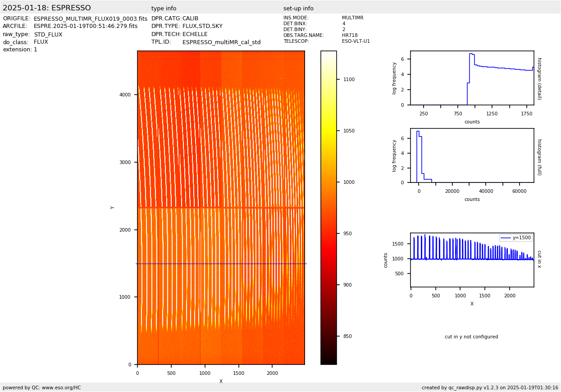Viewport: 561px width, 392px height.
Task: Click the ARCFILE value ESPRE.2025-01-19T00:51:46.279.fits
Action: tap(86, 27)
